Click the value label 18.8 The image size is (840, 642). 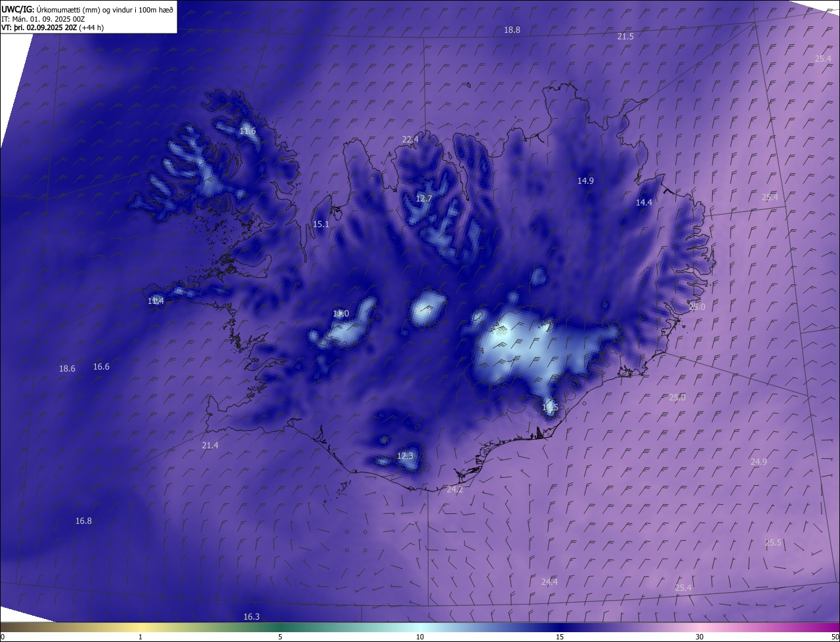tap(512, 30)
